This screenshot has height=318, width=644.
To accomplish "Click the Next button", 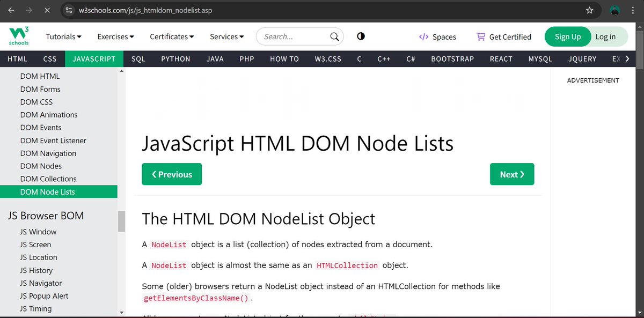I will pos(511,174).
